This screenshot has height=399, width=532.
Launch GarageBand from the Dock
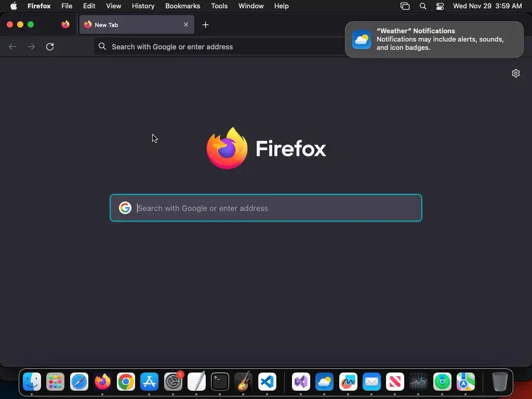point(243,382)
